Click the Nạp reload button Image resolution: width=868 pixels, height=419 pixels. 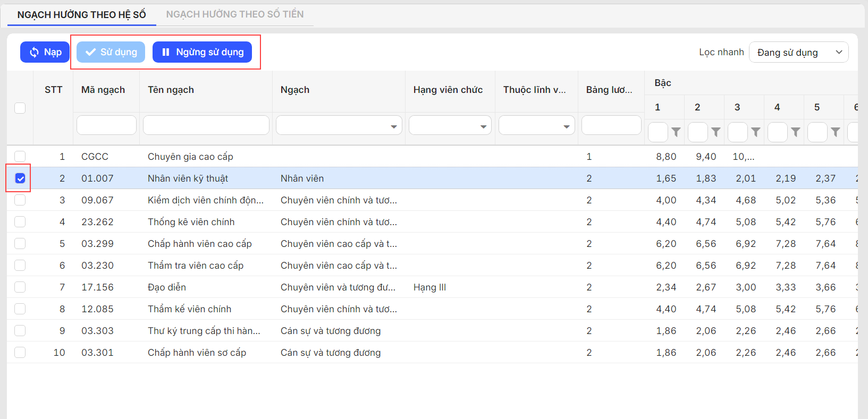coord(45,52)
